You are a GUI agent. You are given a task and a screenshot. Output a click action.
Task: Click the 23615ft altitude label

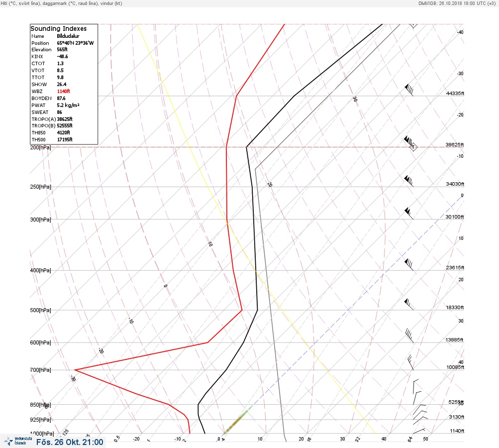click(x=455, y=268)
